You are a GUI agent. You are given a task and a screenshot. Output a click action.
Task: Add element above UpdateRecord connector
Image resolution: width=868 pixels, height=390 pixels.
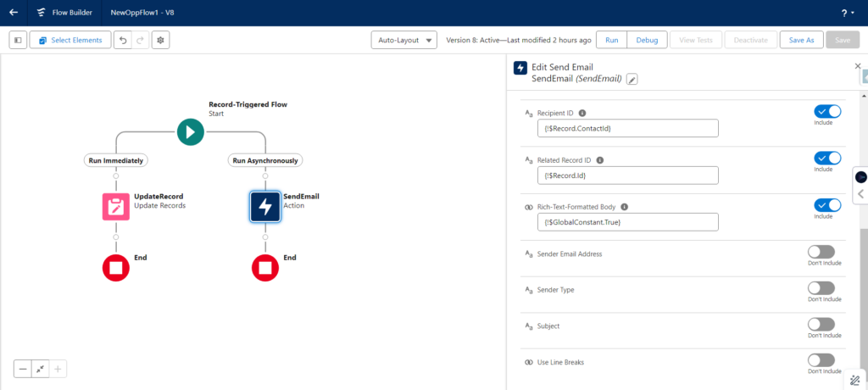click(x=115, y=176)
